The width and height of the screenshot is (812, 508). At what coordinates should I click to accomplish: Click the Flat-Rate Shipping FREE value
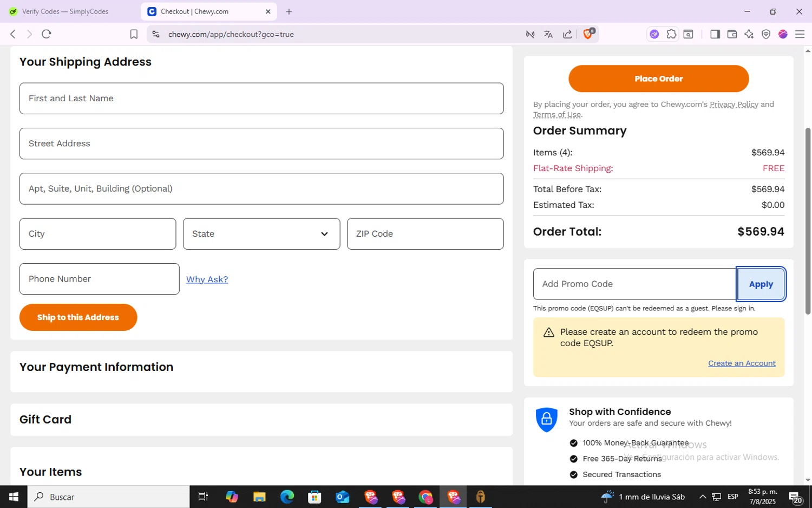[x=773, y=168]
